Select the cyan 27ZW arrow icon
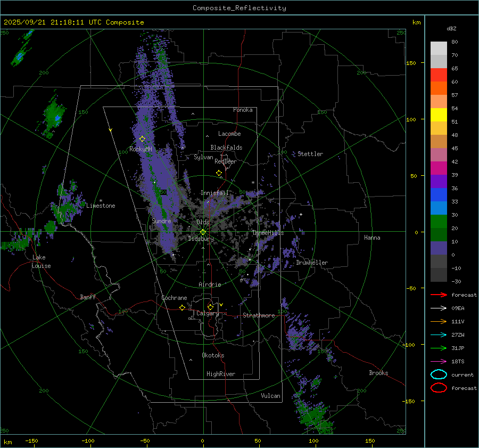This screenshot has height=448, width=479. tap(439, 335)
